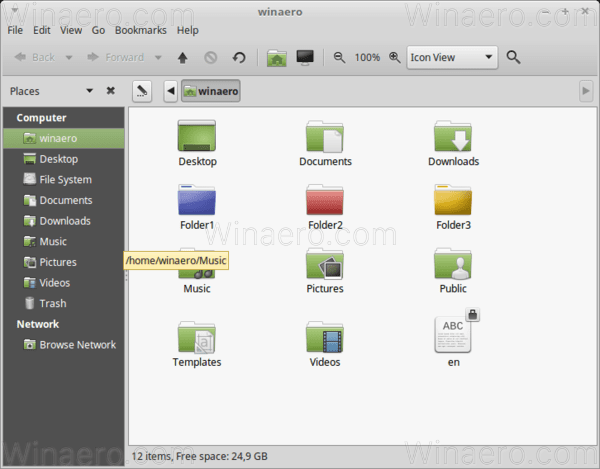Select Pictures in Places sidebar
600x469 pixels.
64,262
